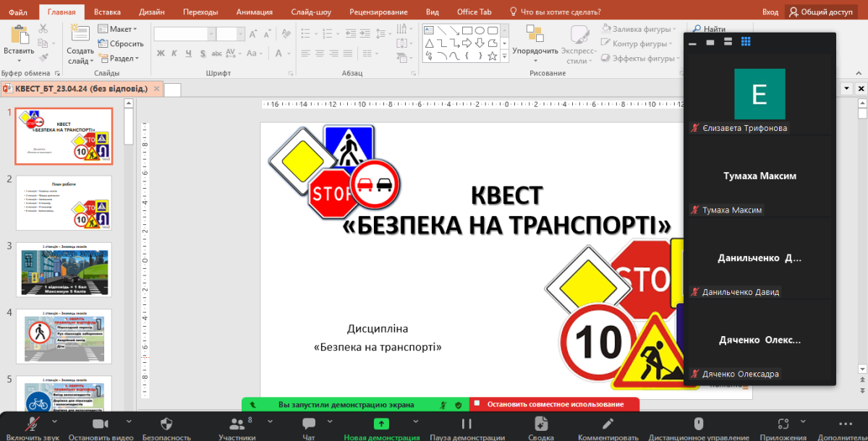Select slide 3 thumbnail in panel
Viewport: 868px width, 441px height.
[64, 269]
